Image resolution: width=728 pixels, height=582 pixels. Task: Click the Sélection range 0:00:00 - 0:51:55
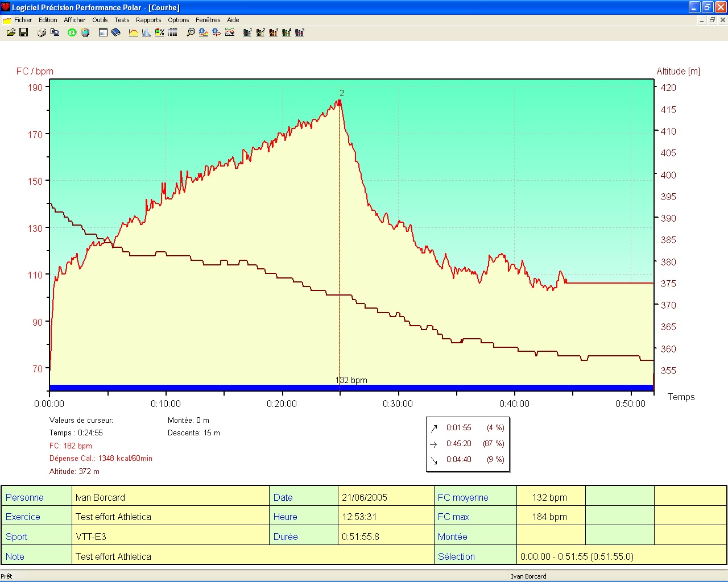577,556
